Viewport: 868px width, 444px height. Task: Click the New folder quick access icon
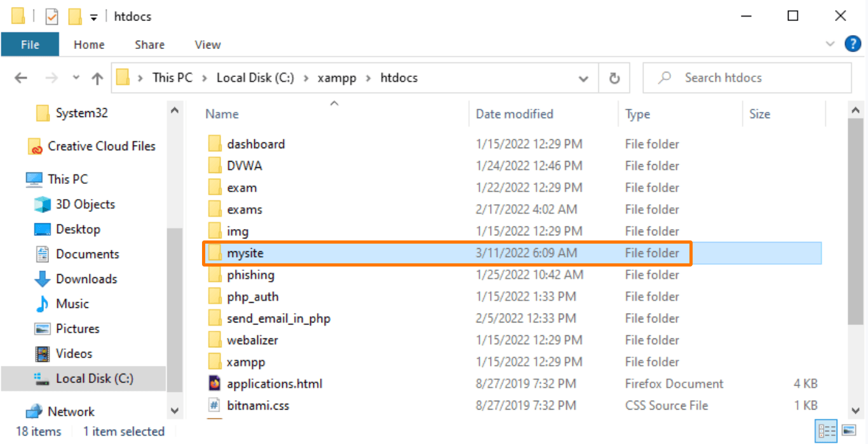coord(75,17)
